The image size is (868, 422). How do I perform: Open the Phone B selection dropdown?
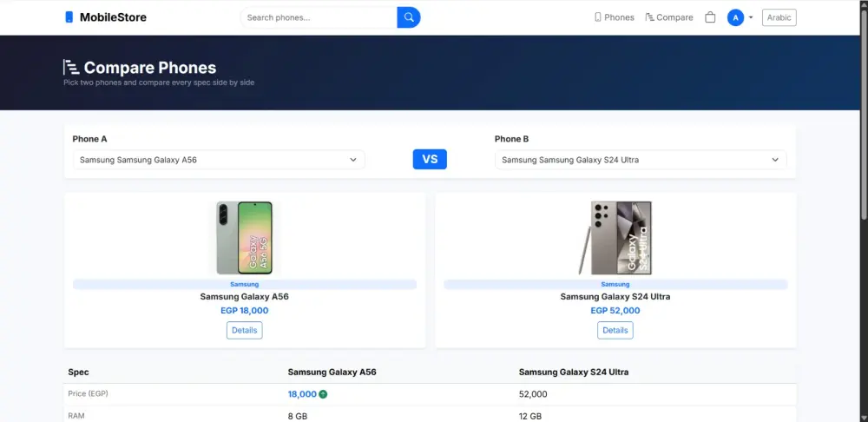coord(641,160)
